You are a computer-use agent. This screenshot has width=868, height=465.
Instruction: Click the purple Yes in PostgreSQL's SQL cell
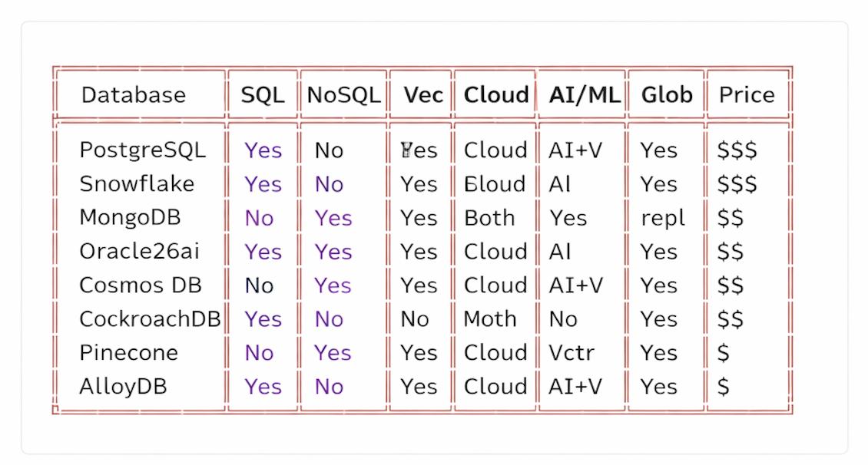tap(263, 150)
